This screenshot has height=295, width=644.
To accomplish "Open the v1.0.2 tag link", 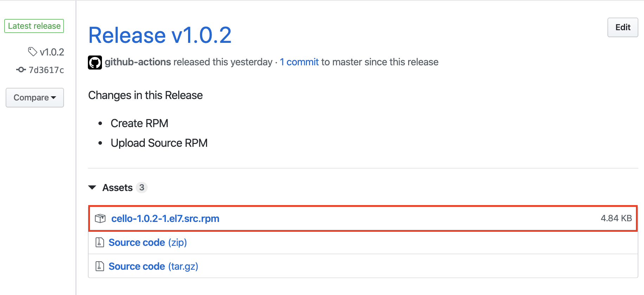I will click(x=52, y=52).
